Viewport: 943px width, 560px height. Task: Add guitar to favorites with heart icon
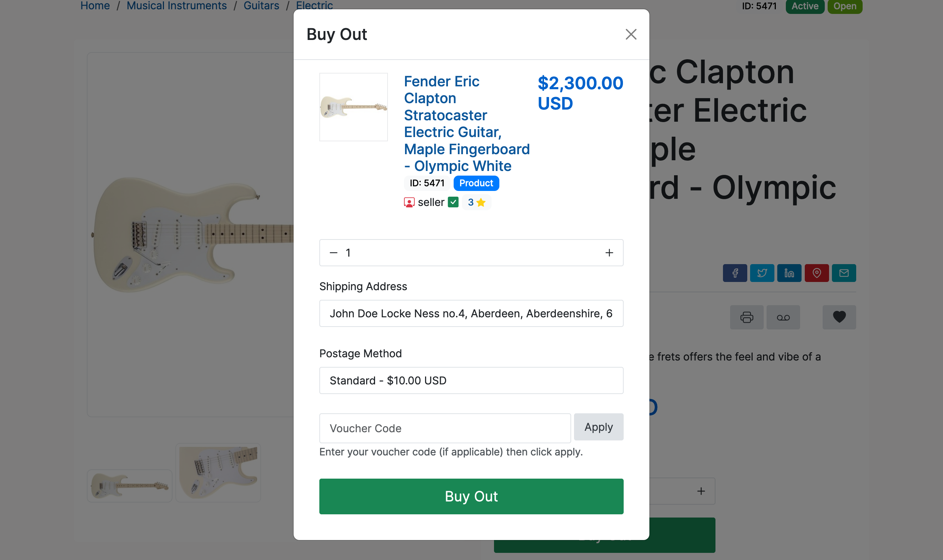pos(839,317)
